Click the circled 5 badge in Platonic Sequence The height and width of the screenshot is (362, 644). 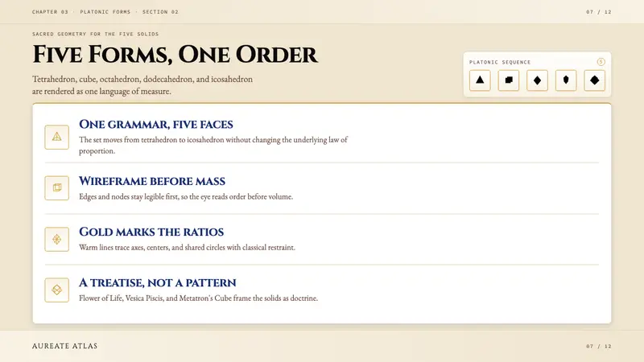click(x=601, y=62)
